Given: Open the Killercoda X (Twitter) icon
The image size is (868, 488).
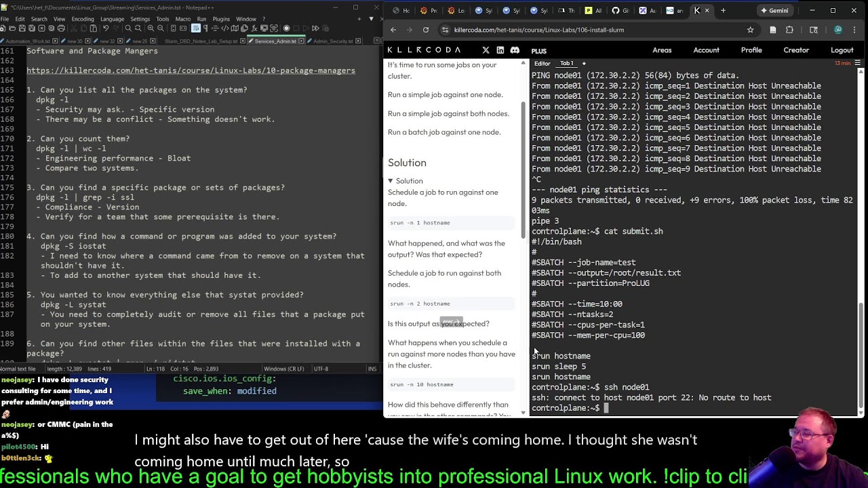Looking at the screenshot, I should pyautogui.click(x=486, y=50).
